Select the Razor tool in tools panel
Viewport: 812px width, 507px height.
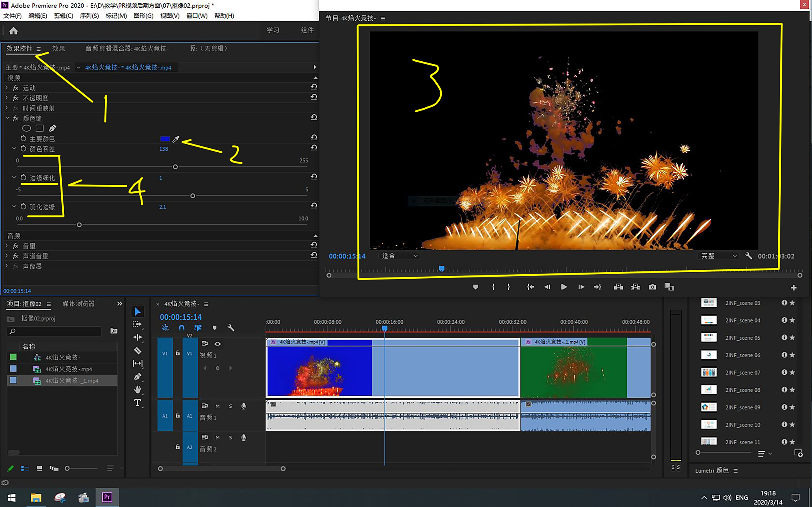point(138,351)
